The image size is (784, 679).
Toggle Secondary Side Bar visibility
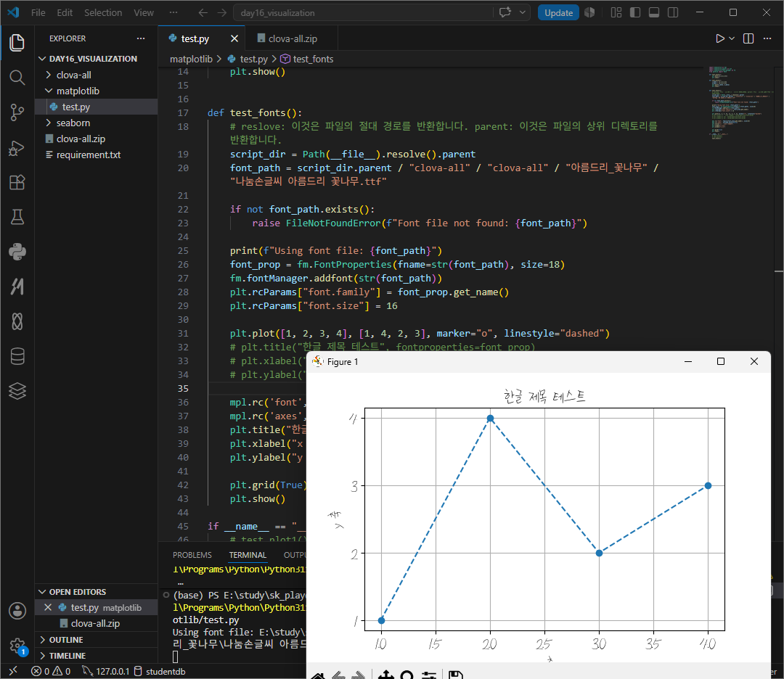673,12
